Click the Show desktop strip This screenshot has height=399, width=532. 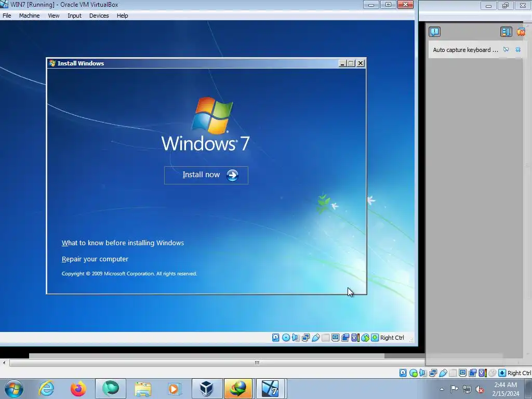pyautogui.click(x=528, y=389)
